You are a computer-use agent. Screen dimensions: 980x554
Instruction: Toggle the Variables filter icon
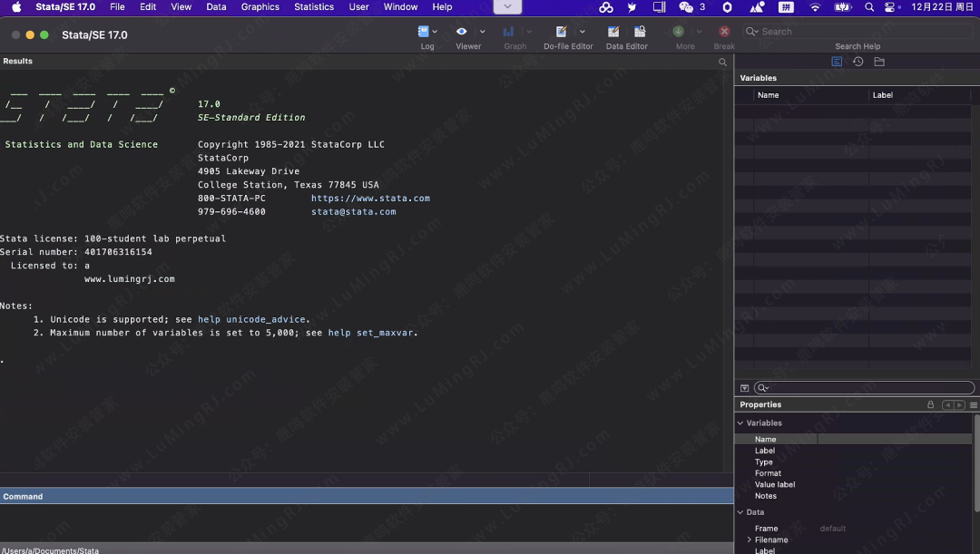click(x=745, y=388)
